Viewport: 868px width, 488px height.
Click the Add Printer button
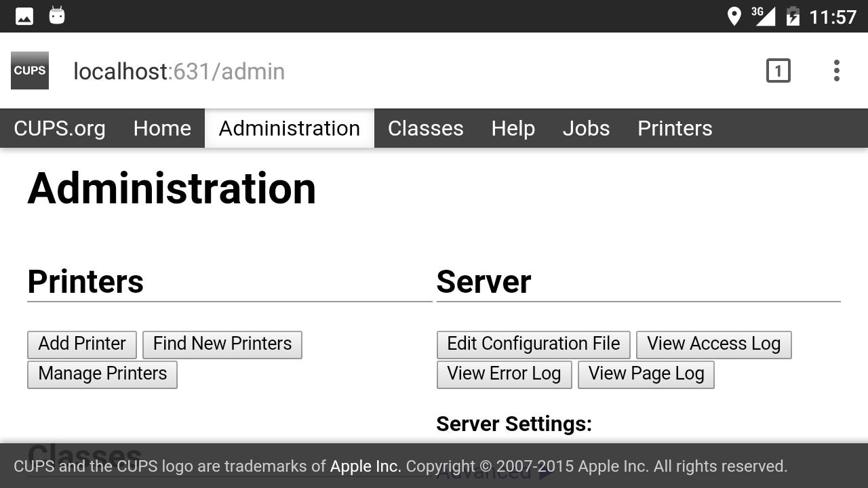[82, 344]
